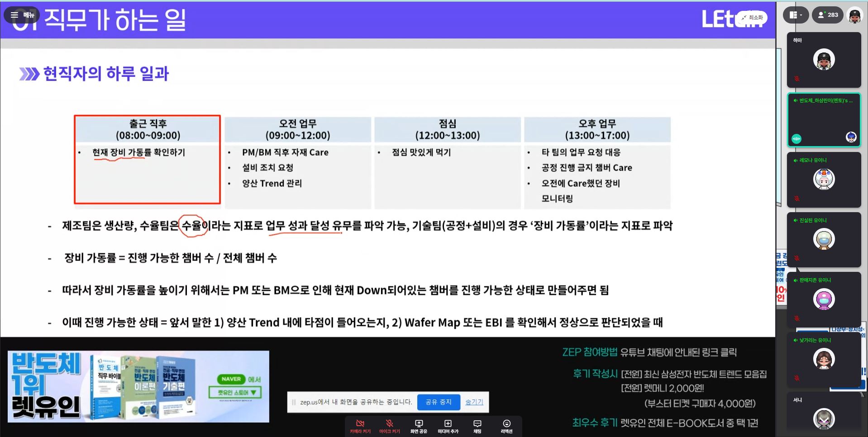Click the 미디어 추가 add media icon
868x437 pixels.
click(x=448, y=427)
